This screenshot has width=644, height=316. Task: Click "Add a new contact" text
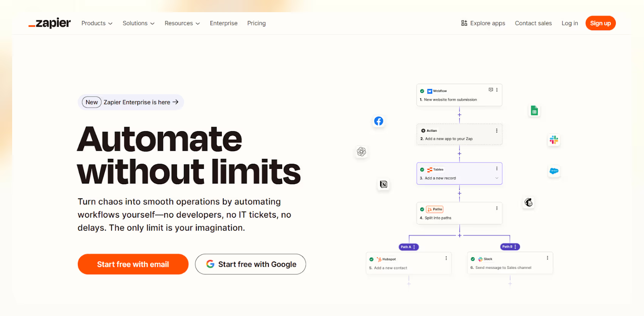390,268
